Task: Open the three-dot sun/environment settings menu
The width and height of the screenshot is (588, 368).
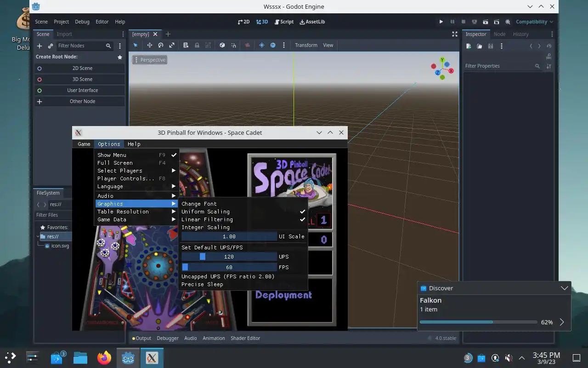Action: pyautogui.click(x=284, y=45)
